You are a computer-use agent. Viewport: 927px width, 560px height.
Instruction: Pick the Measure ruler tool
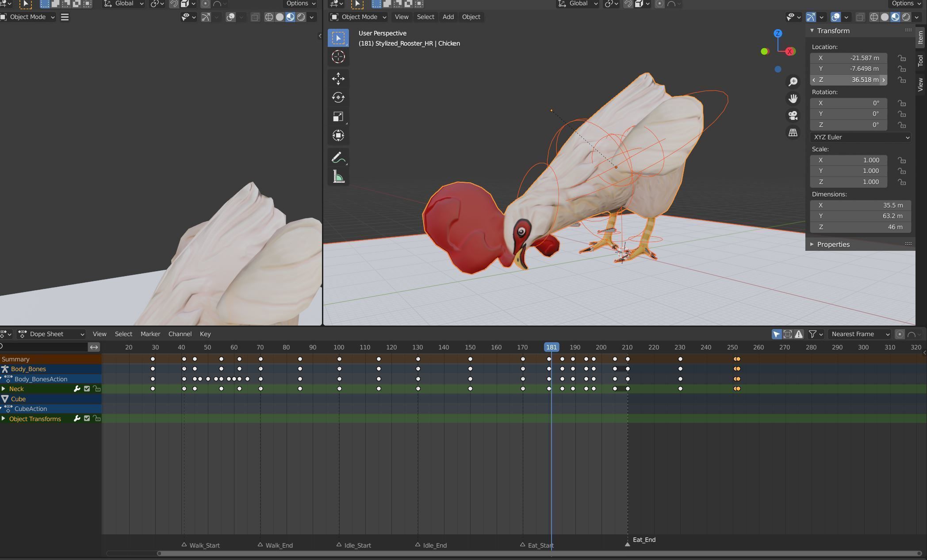[338, 177]
